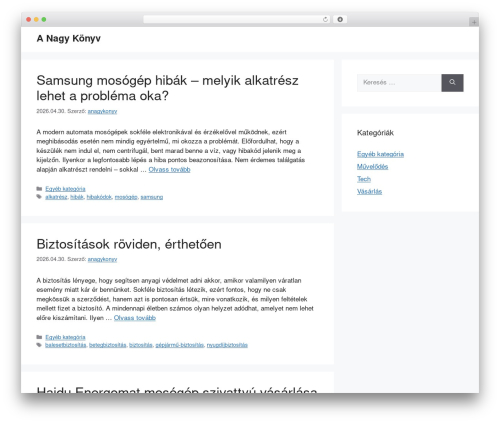Screen dimensions: 500x423
Task: Open the Hajdu Energomat mosógép article title
Action: click(177, 389)
